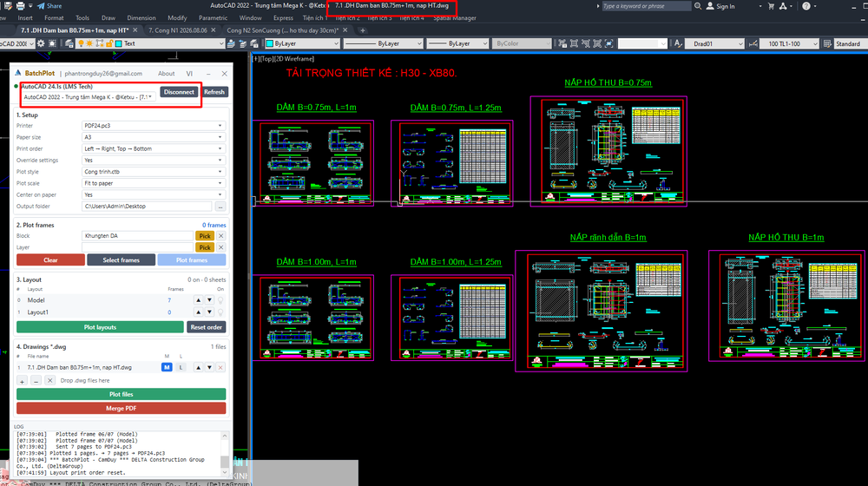Click the LOG panel vertical scrollbar

[225, 454]
